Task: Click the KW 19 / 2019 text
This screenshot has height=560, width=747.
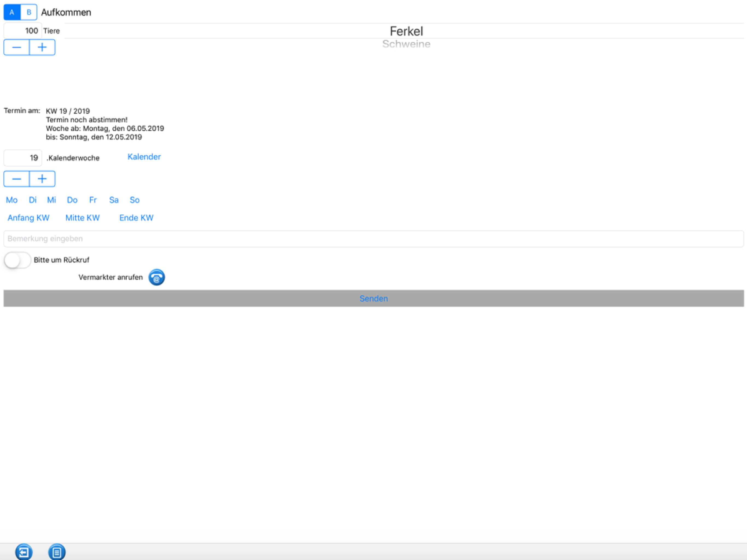Action: tap(68, 111)
